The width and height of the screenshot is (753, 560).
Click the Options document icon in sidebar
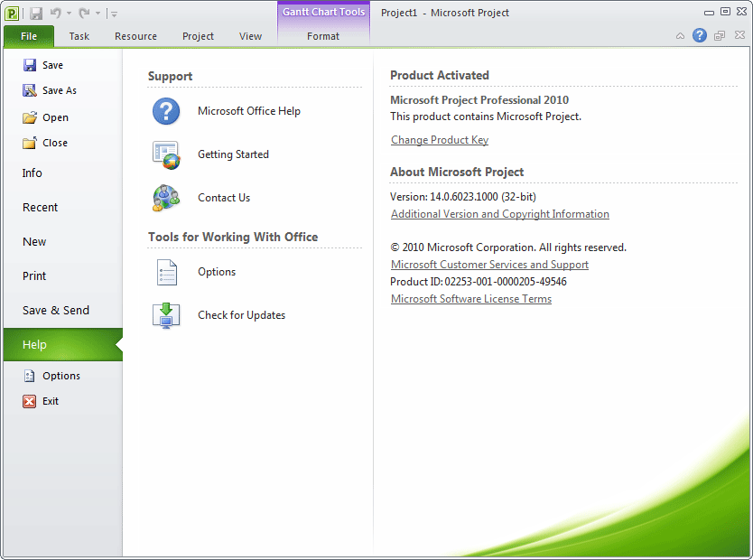pos(30,376)
